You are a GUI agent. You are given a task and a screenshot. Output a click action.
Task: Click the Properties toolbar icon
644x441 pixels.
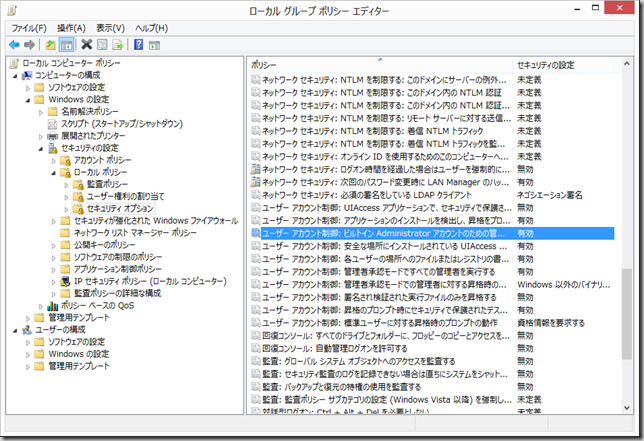click(x=103, y=45)
